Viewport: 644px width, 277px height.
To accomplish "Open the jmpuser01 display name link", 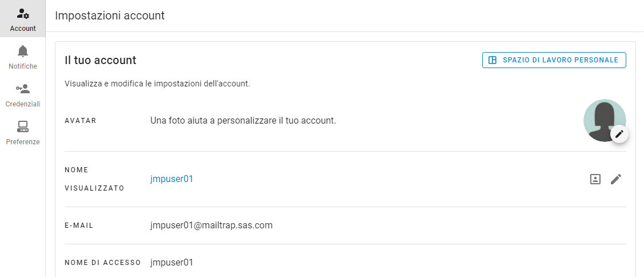I will point(172,179).
